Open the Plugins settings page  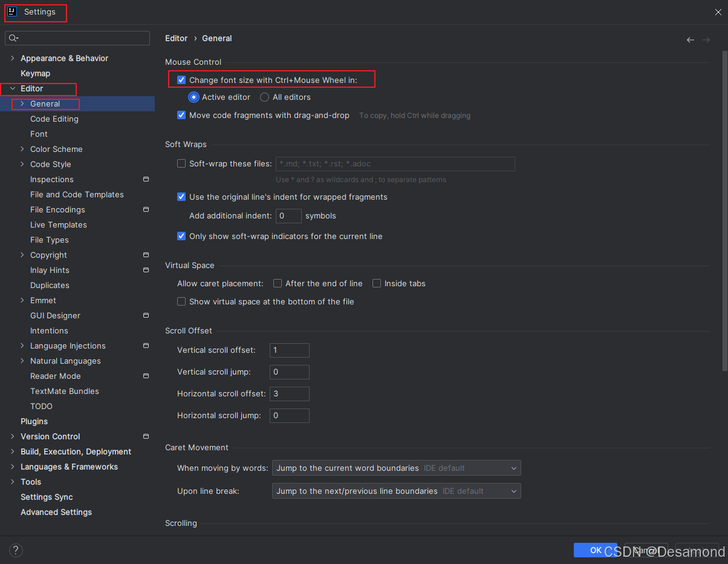click(34, 421)
